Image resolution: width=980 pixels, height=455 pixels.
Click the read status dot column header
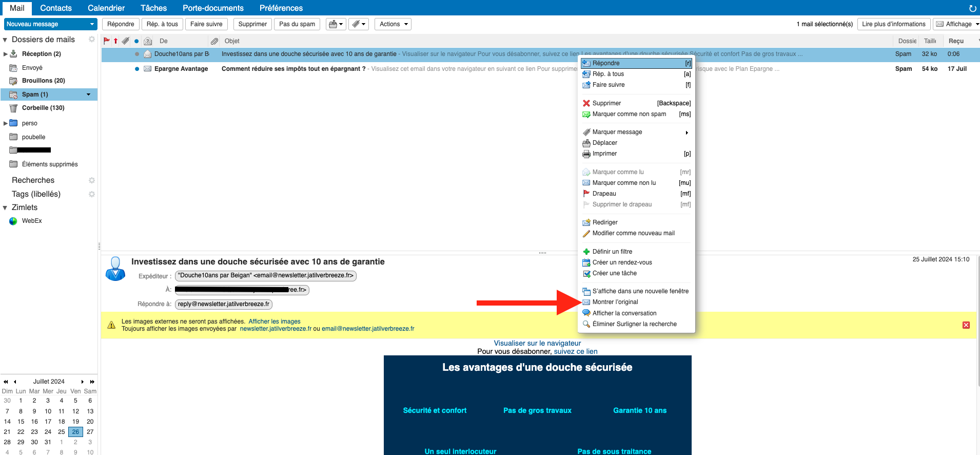(136, 41)
